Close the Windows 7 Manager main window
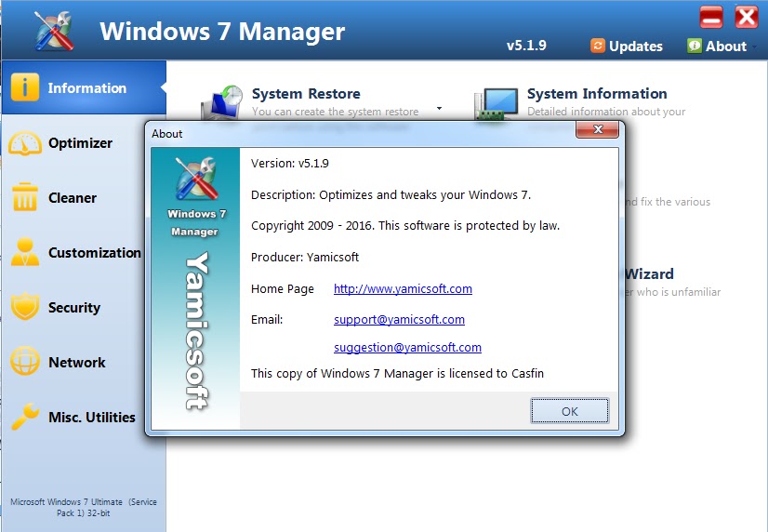This screenshot has width=768, height=532. [x=747, y=17]
